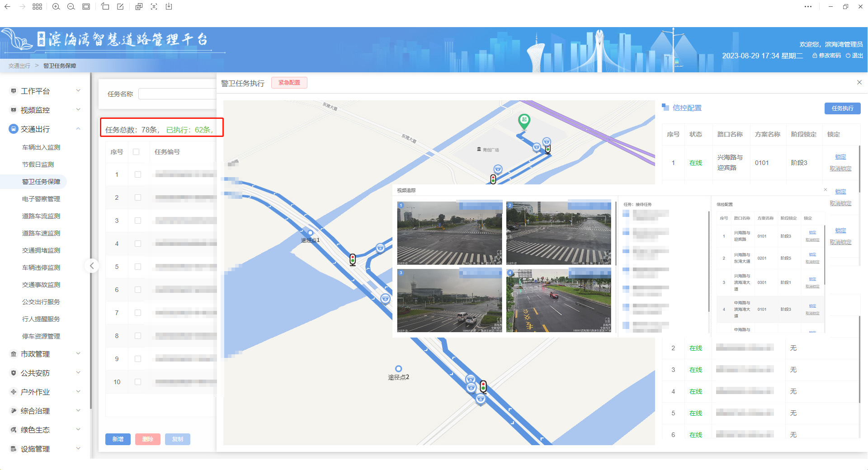Viewport: 868px width, 470px height.
Task: Check the checkbox in row 5
Action: coord(138,267)
